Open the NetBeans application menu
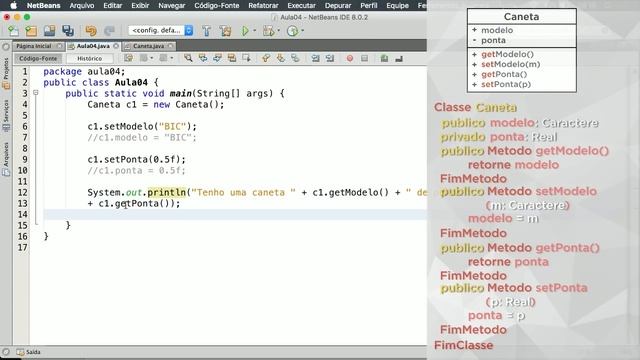Screen dimensions: 640x360 pos(43,5)
